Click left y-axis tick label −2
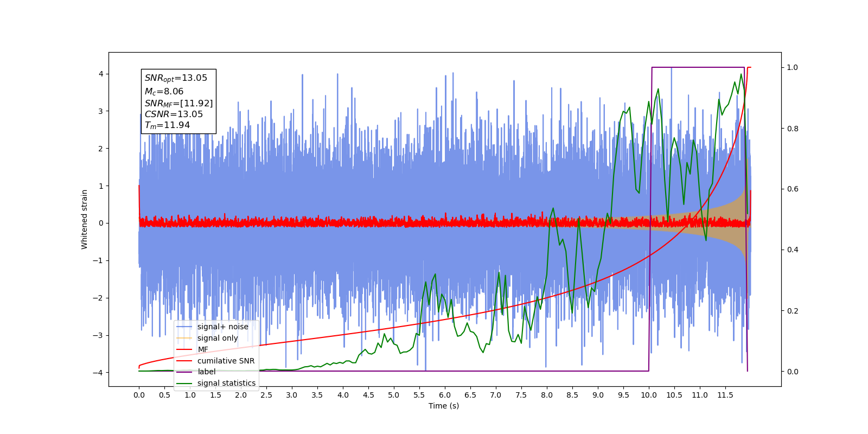Image resolution: width=868 pixels, height=434 pixels. [98, 298]
